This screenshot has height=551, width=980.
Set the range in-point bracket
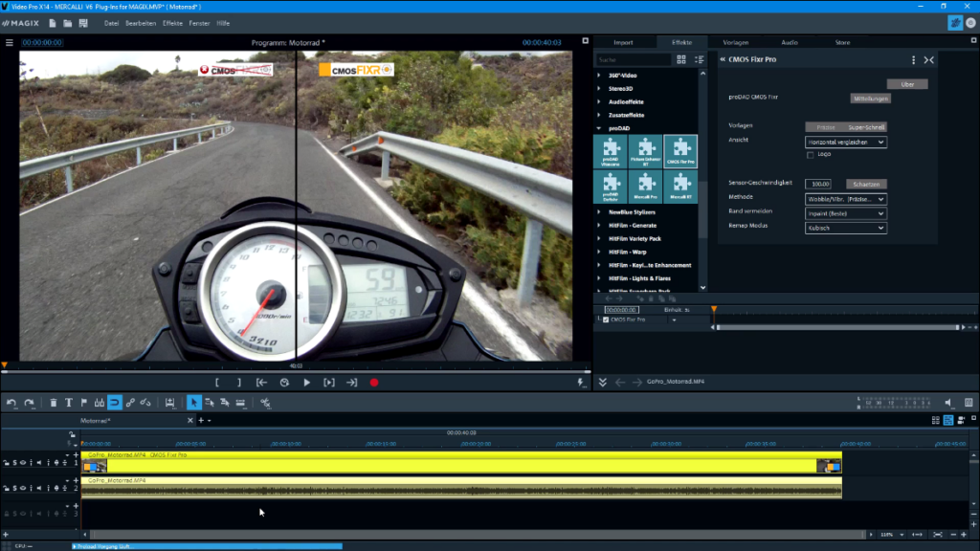click(217, 383)
